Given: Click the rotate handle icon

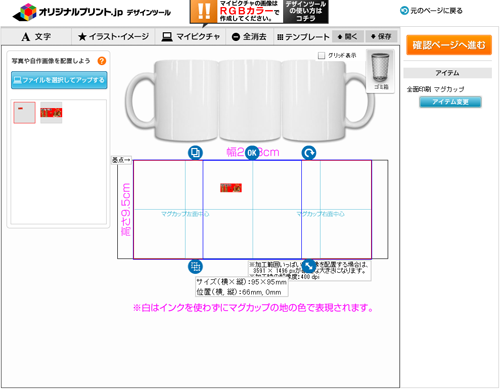Looking at the screenshot, I should [x=309, y=153].
